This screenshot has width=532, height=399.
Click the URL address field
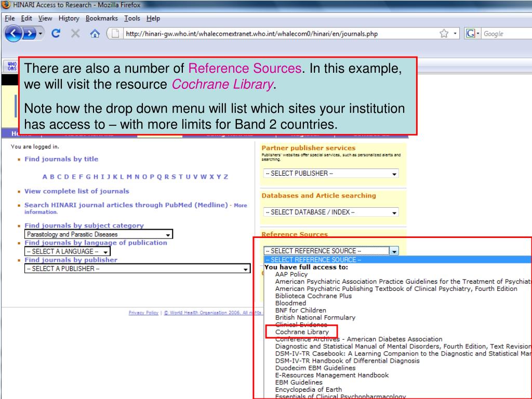[x=280, y=34]
